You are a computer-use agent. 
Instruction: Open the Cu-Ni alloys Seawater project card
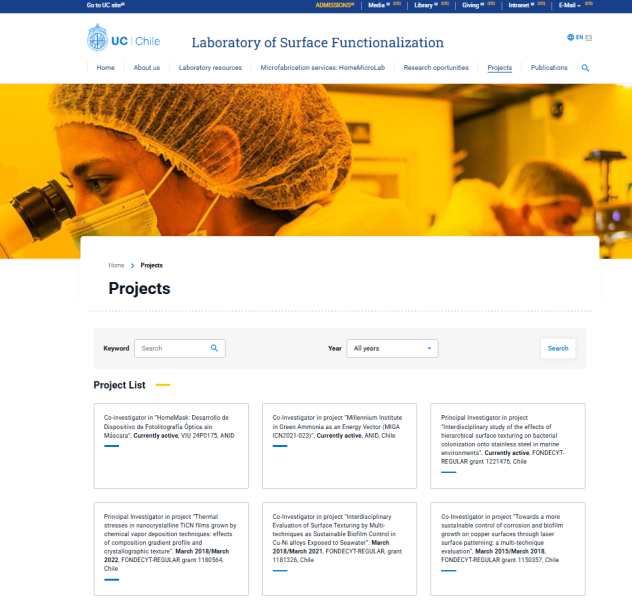click(x=339, y=548)
